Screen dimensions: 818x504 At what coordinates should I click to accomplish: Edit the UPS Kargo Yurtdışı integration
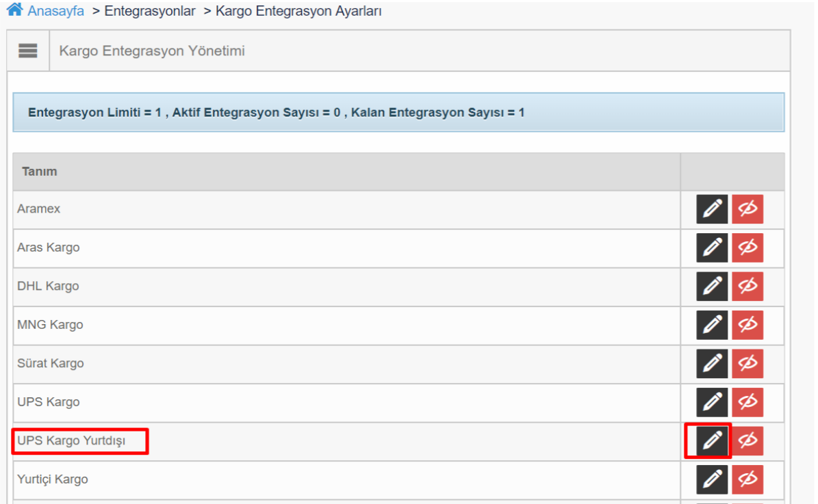coord(712,440)
